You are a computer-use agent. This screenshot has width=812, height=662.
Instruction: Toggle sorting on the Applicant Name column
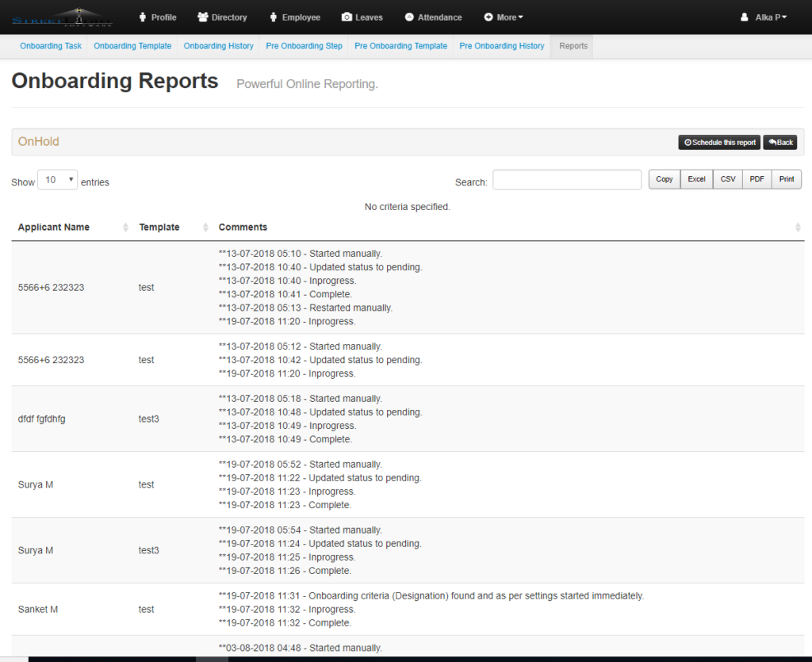[x=54, y=227]
